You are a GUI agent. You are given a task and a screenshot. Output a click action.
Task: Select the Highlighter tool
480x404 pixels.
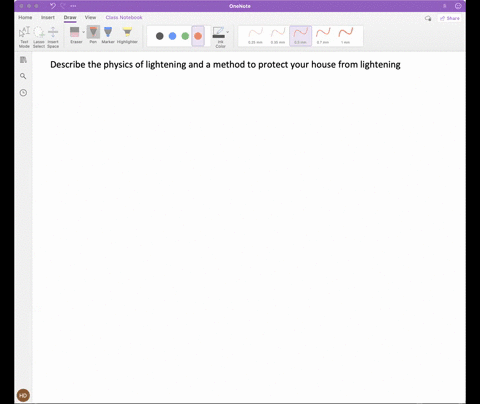point(127,35)
